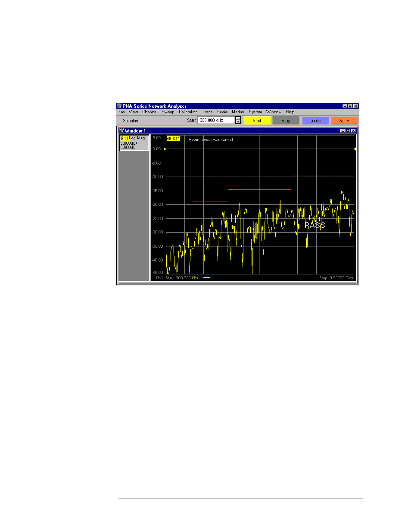
Task: Maximize Window 1 inner window
Action: click(348, 131)
